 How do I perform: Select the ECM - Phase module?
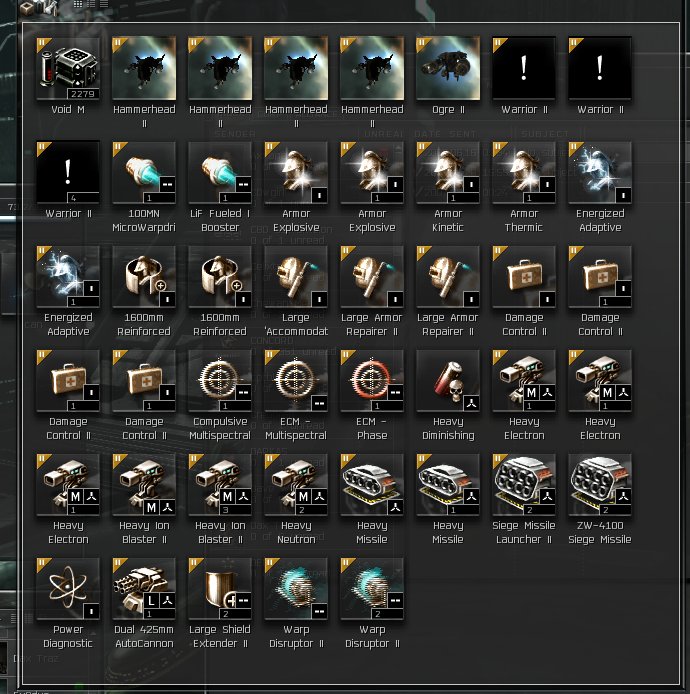tap(372, 381)
